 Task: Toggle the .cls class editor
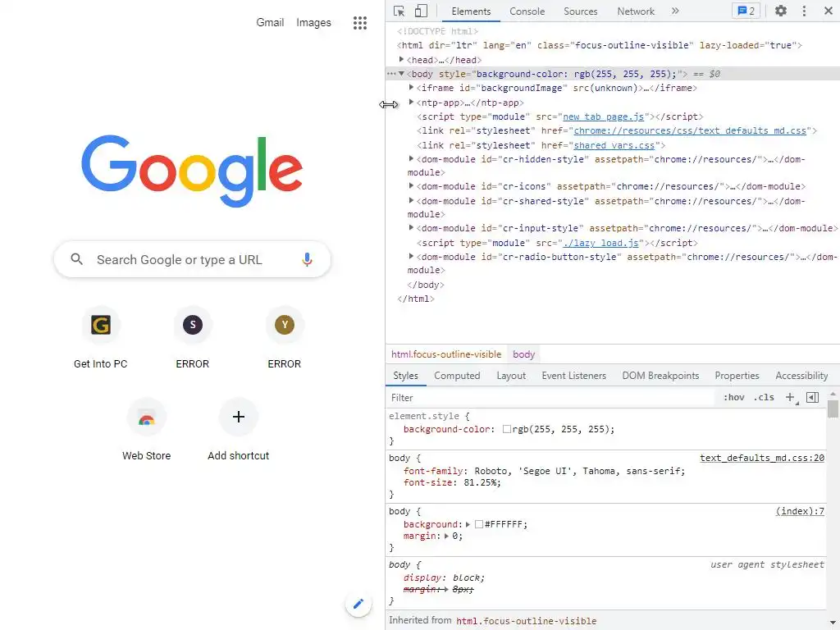(x=764, y=398)
